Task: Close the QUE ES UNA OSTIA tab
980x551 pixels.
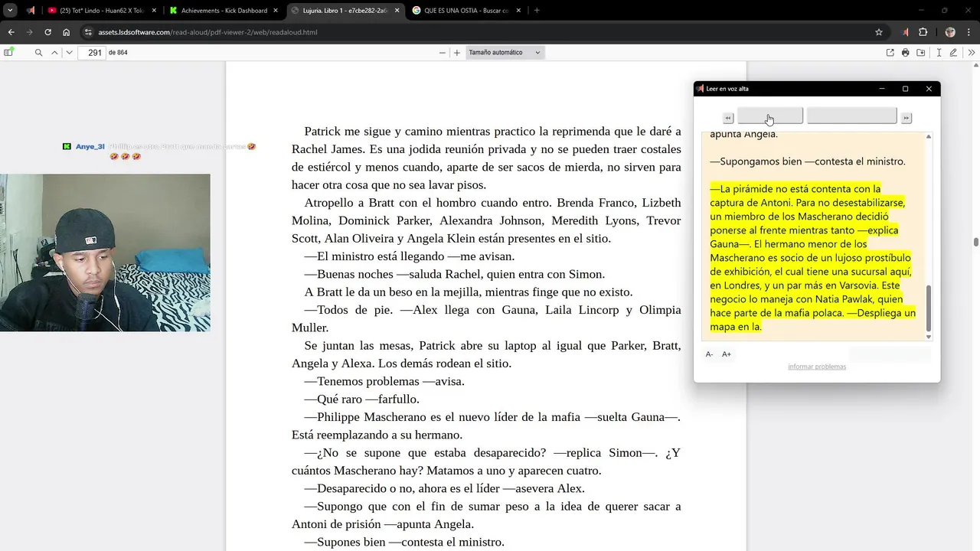Action: pyautogui.click(x=519, y=11)
